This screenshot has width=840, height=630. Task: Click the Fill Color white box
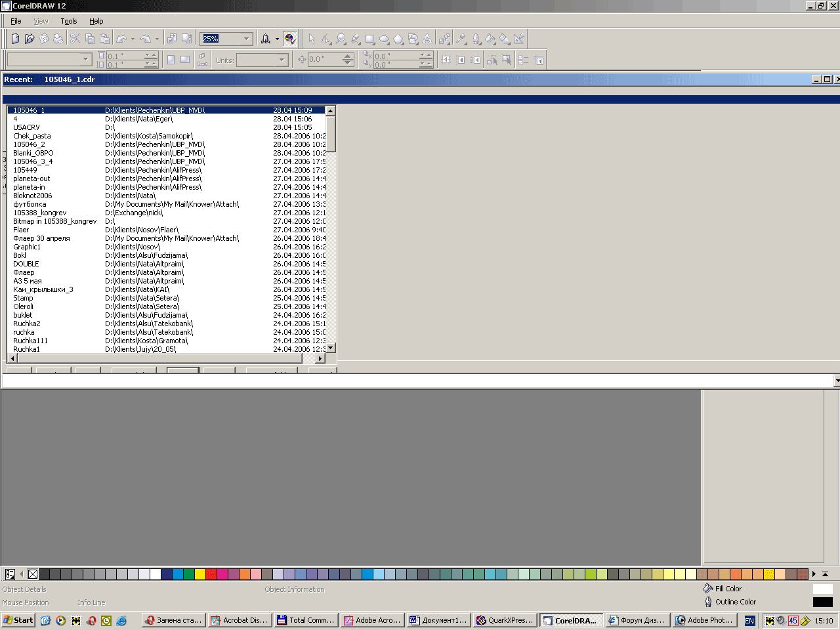coord(822,589)
